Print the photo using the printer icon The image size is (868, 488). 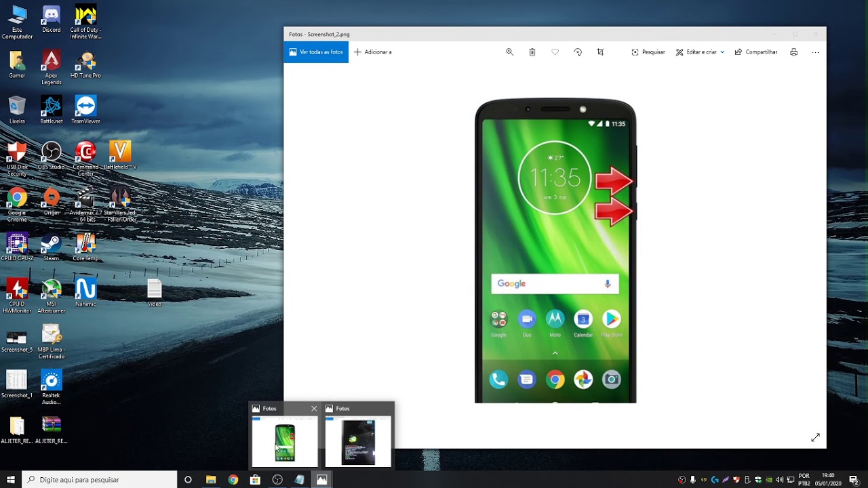[x=793, y=52]
